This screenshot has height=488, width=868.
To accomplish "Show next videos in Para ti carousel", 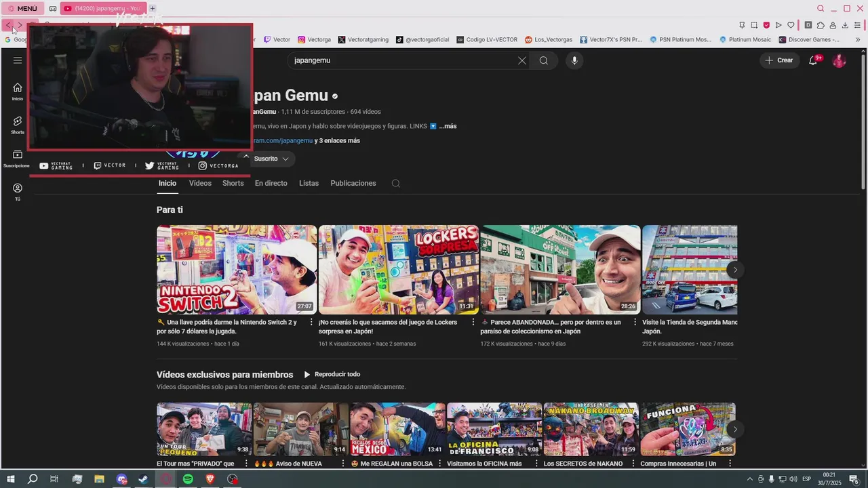I will (734, 270).
